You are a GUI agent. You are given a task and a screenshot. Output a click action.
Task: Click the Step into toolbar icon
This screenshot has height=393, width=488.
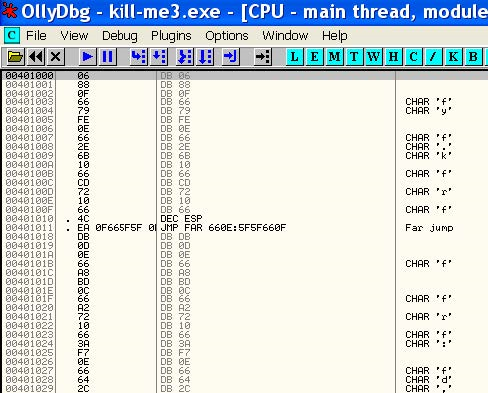pos(139,57)
